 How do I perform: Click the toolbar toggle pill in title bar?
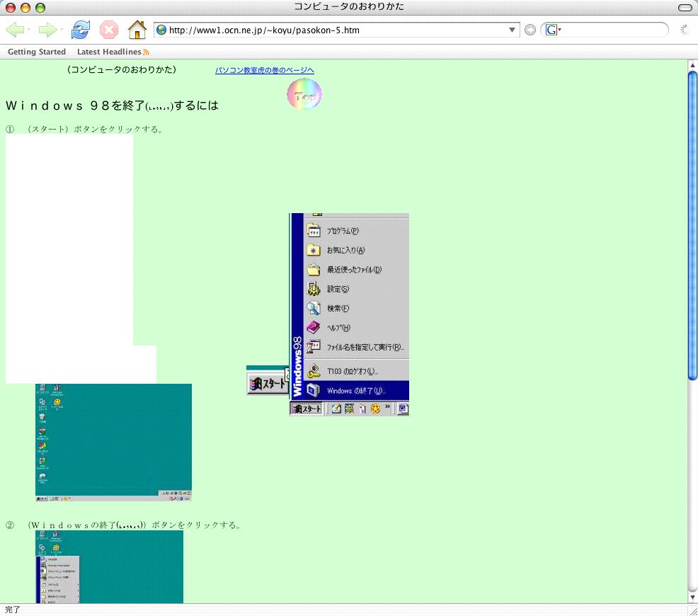tap(685, 8)
